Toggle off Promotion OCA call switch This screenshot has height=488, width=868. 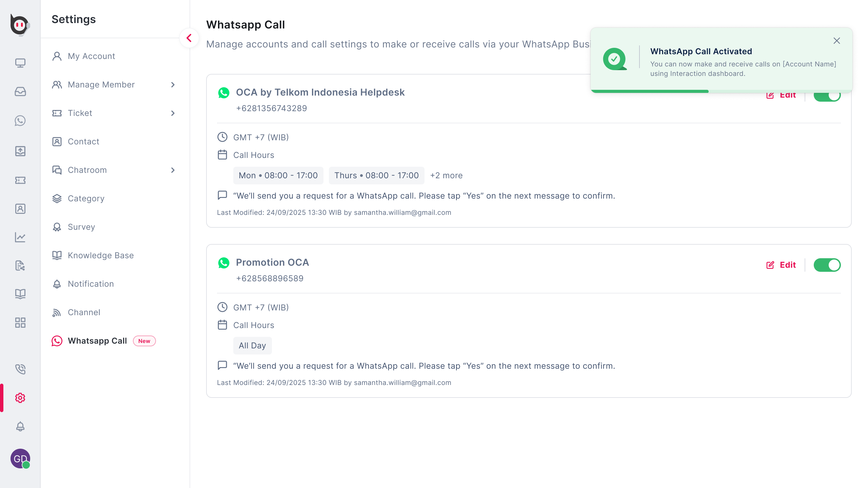[x=827, y=265]
